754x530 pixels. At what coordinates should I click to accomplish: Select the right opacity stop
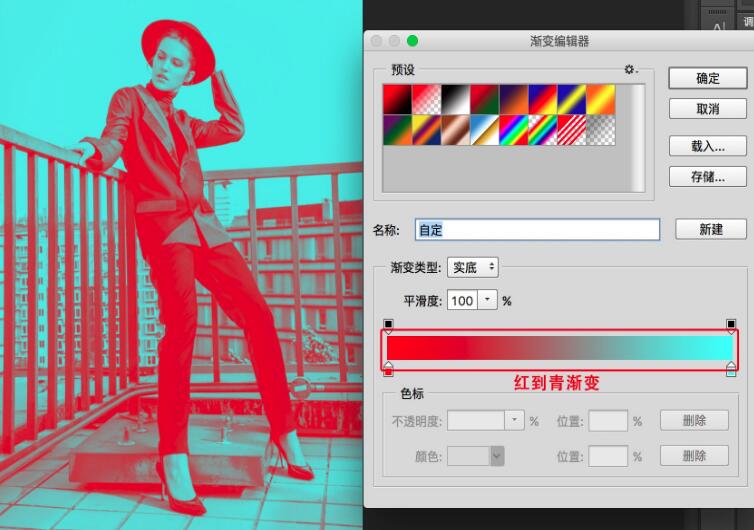(x=731, y=326)
